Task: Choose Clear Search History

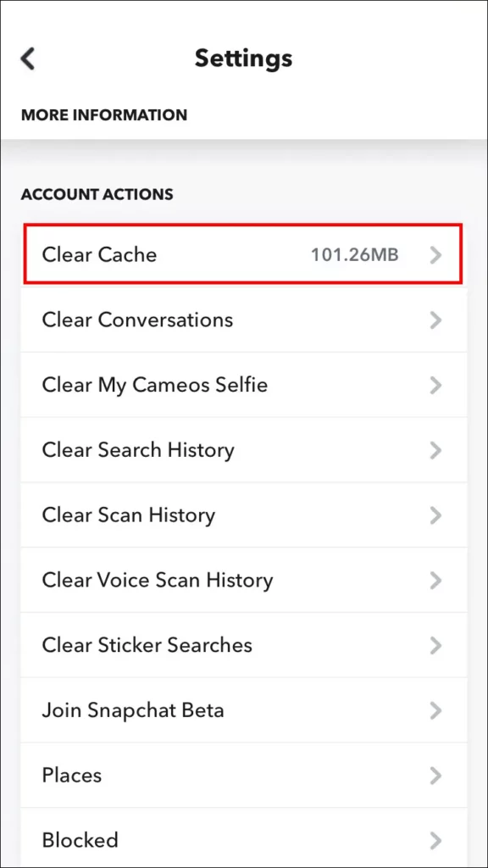Action: click(x=243, y=450)
